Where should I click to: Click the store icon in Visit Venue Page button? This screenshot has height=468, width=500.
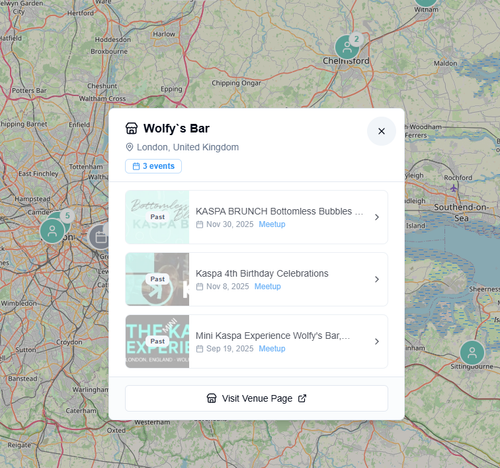[x=211, y=398]
